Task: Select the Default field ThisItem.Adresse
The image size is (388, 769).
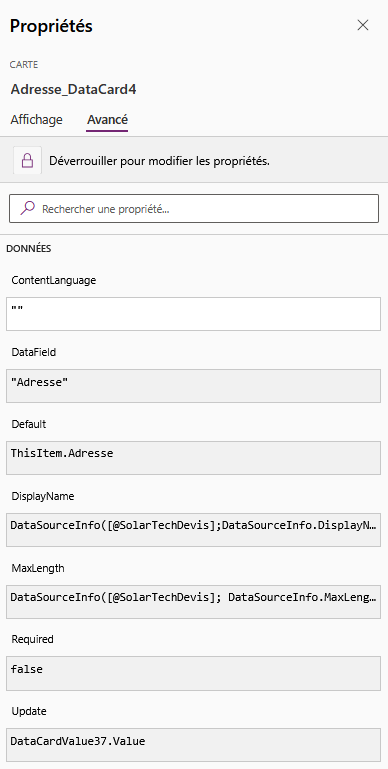Action: 193,458
